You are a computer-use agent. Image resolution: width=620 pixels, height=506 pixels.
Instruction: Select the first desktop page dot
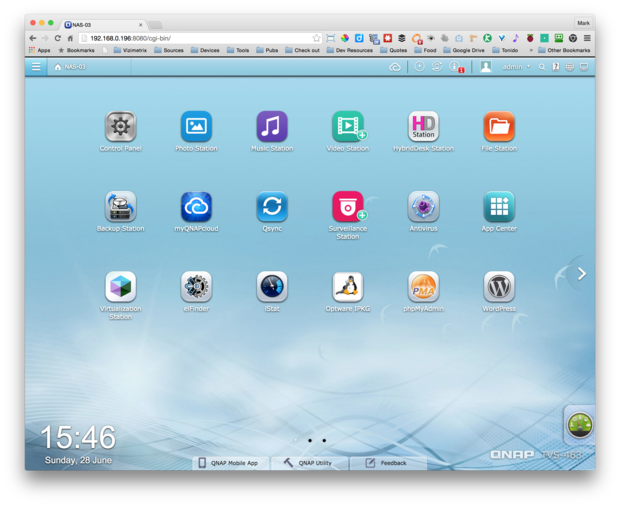coord(296,440)
